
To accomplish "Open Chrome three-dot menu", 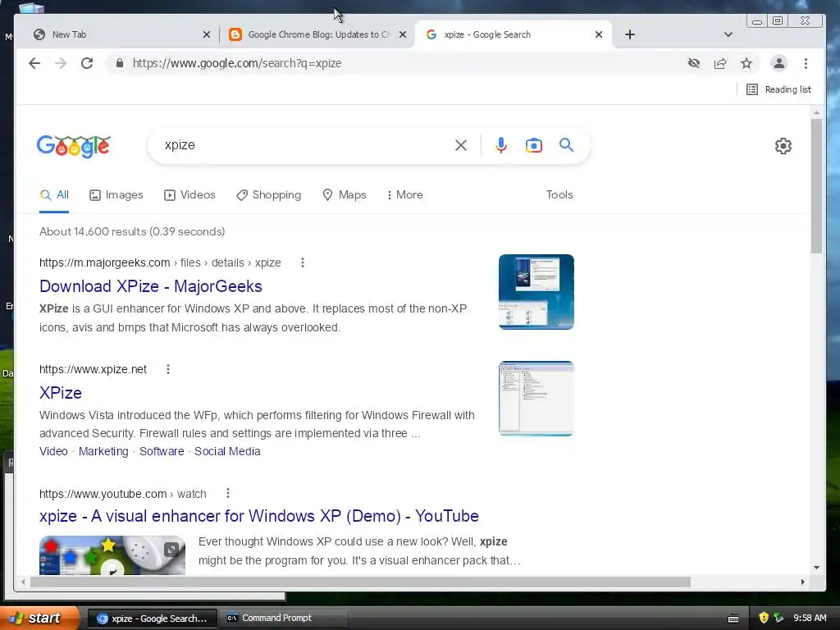I will point(806,63).
